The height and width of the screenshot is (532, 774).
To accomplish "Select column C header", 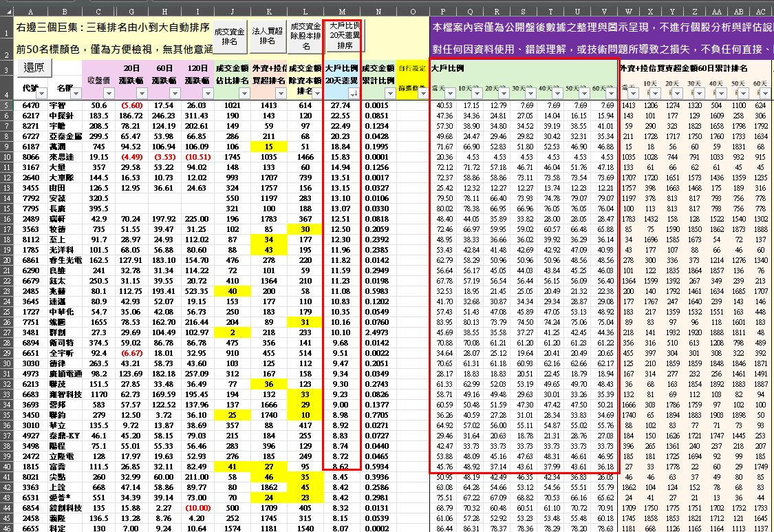I will click(x=98, y=12).
